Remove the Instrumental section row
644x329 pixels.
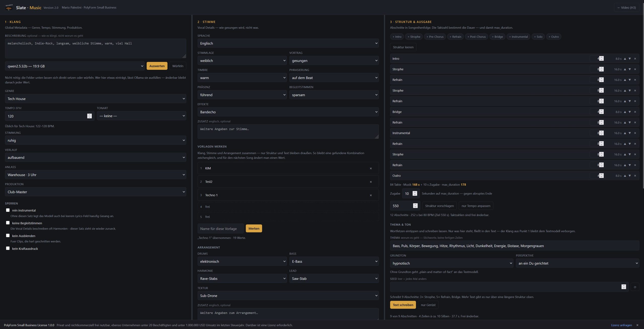pyautogui.click(x=635, y=133)
